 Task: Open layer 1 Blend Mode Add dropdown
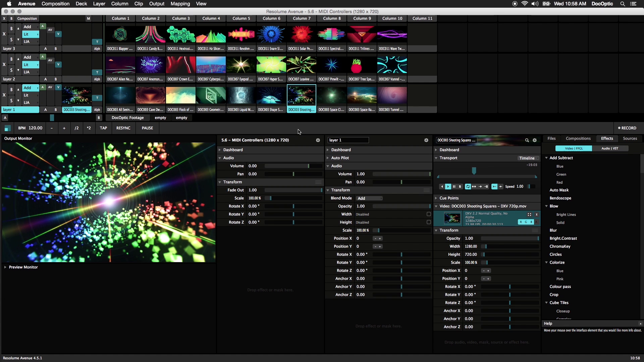pos(369,198)
